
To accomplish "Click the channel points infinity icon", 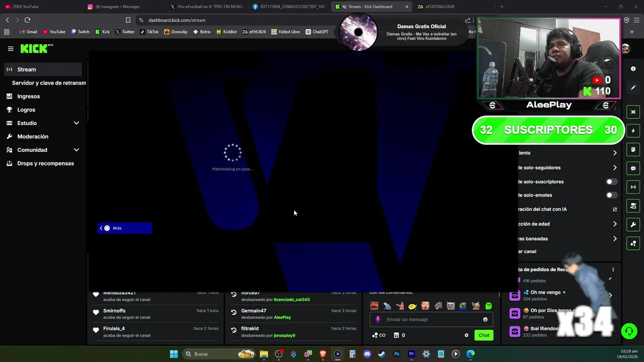I will click(379, 335).
